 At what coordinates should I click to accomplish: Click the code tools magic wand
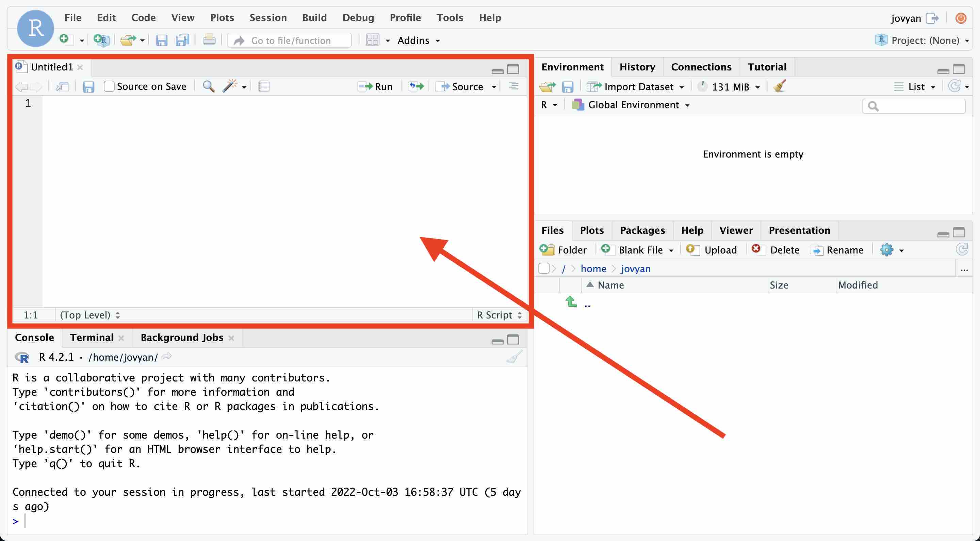[230, 87]
